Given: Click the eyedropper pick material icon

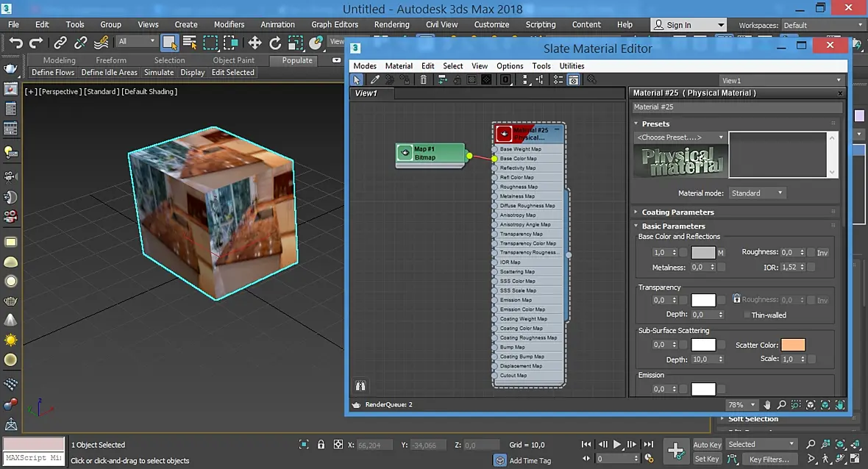Looking at the screenshot, I should pos(374,79).
